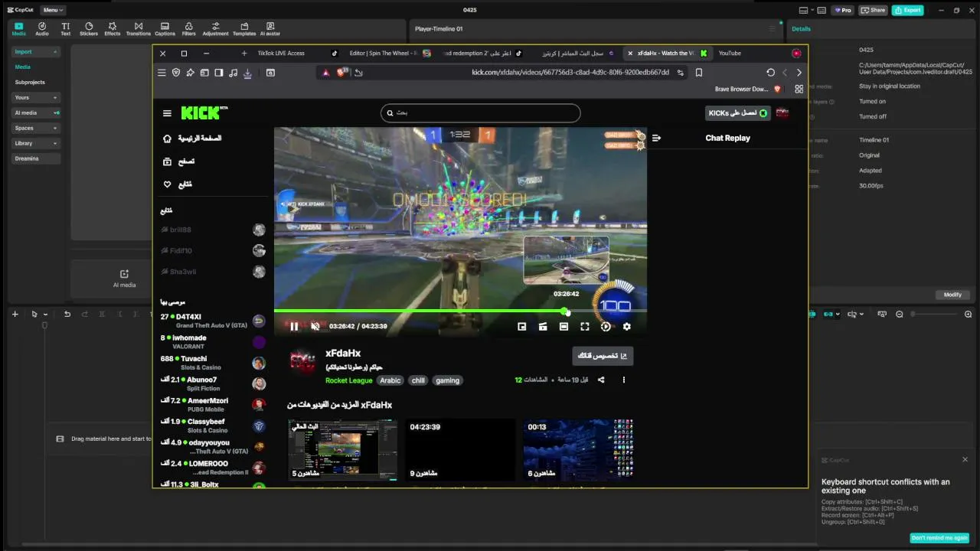This screenshot has height=551, width=980.
Task: Click the Export button in CapCut
Action: point(907,10)
